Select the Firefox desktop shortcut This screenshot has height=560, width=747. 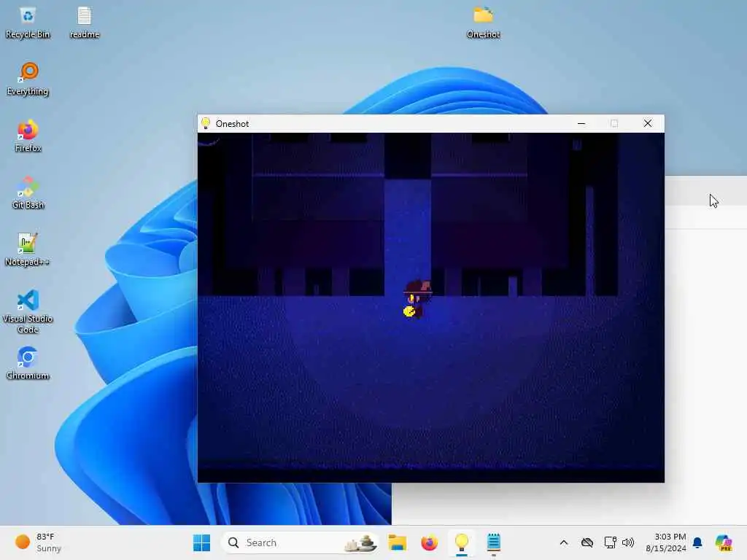click(x=28, y=136)
